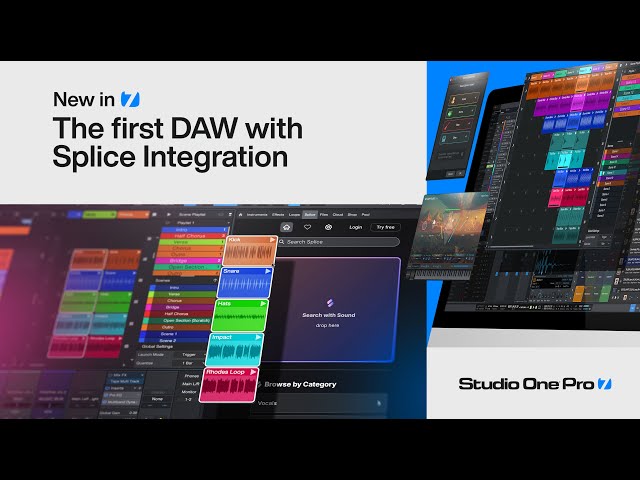The width and height of the screenshot is (640, 480).
Task: Toggle the Pro EQ insert power
Action: click(105, 396)
